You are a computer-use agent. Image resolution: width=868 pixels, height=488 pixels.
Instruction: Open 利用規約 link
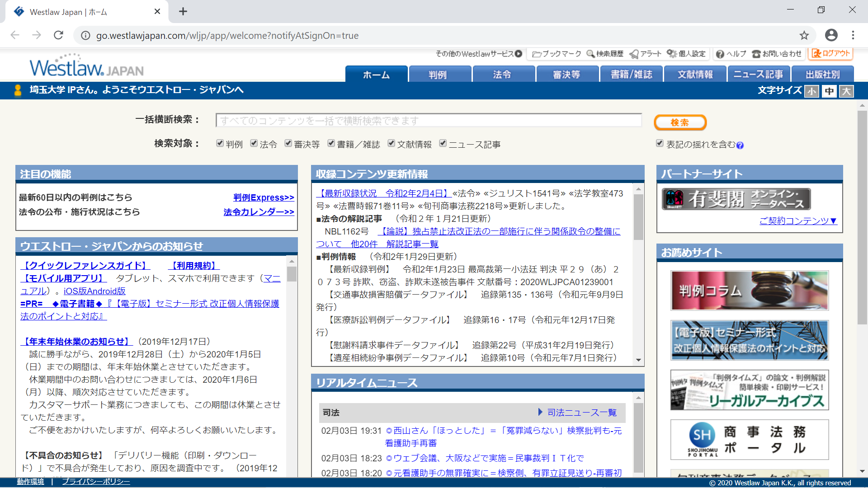point(194,266)
